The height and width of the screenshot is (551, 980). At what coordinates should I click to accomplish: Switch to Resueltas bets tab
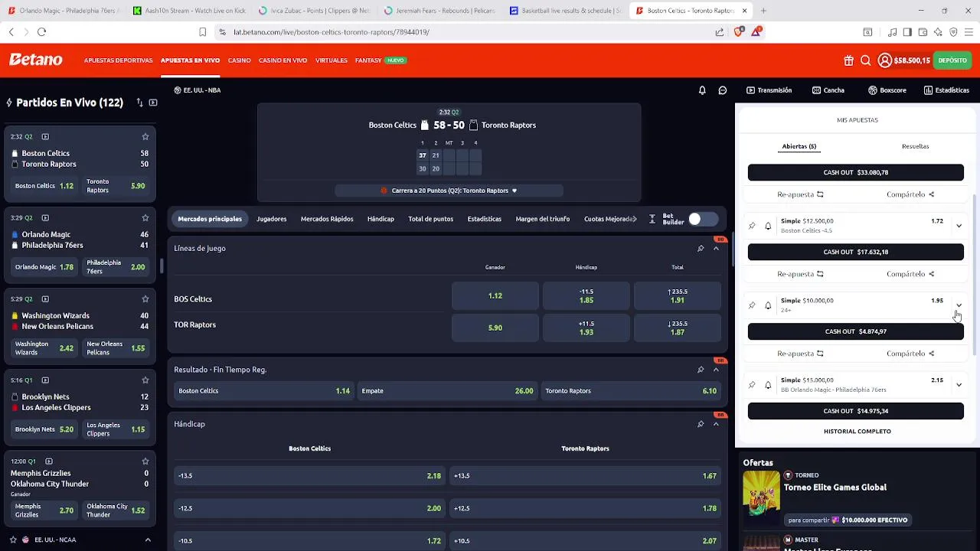[915, 146]
